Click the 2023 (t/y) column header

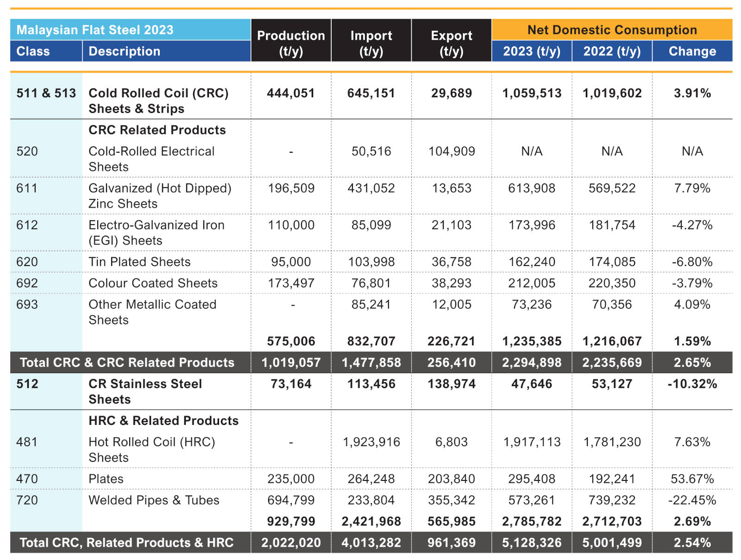tap(532, 51)
